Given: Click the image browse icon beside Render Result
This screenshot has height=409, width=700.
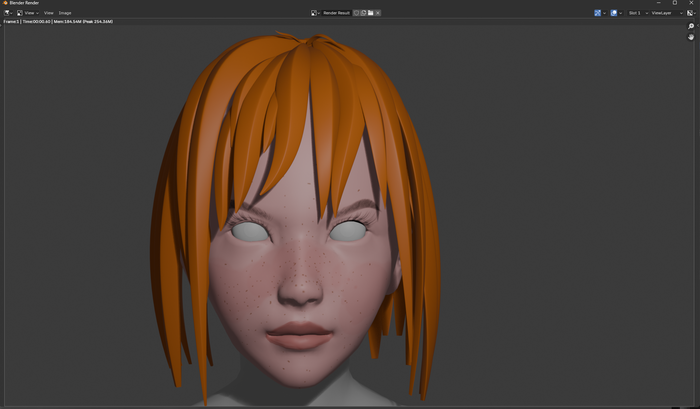Looking at the screenshot, I should click(x=316, y=13).
